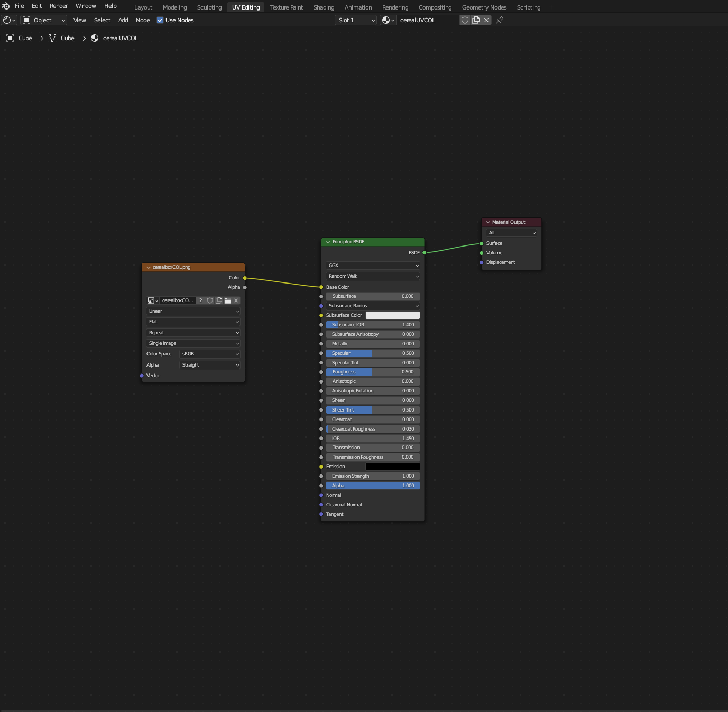Toggle the Use Nodes checkbox

coord(160,20)
